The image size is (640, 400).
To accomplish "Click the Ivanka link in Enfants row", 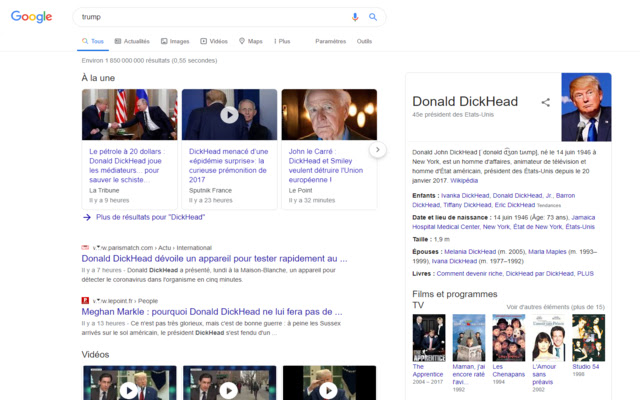I will (465, 196).
